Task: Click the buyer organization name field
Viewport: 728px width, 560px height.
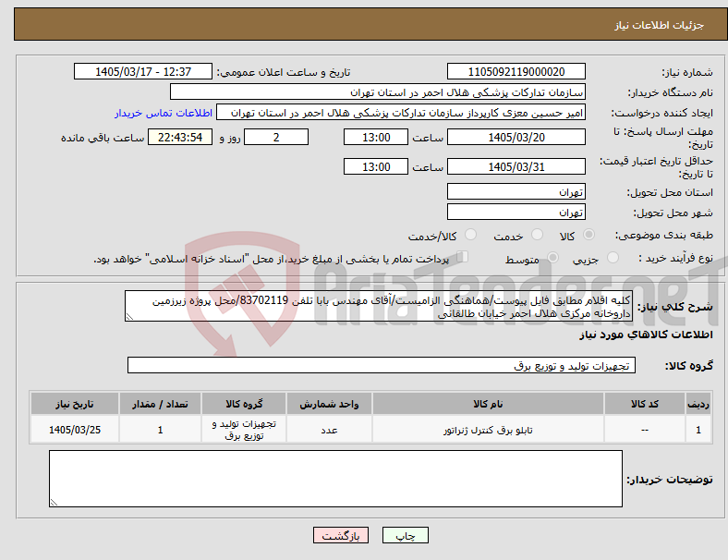Action: tap(378, 91)
